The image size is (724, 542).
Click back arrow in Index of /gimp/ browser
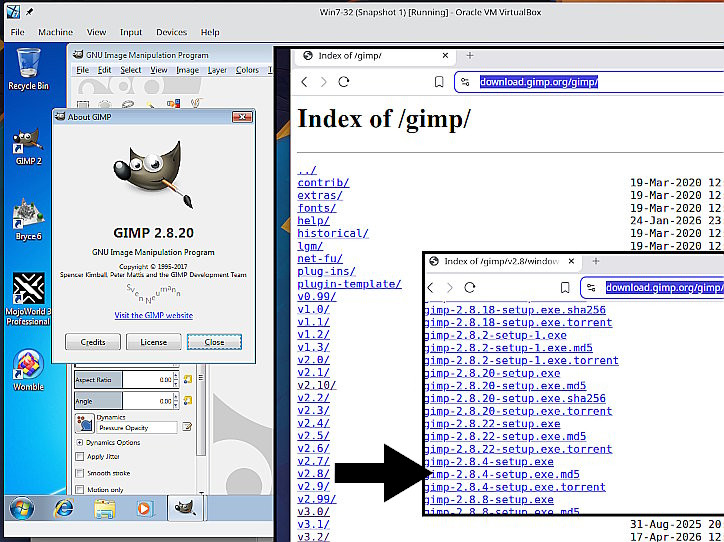pos(304,82)
